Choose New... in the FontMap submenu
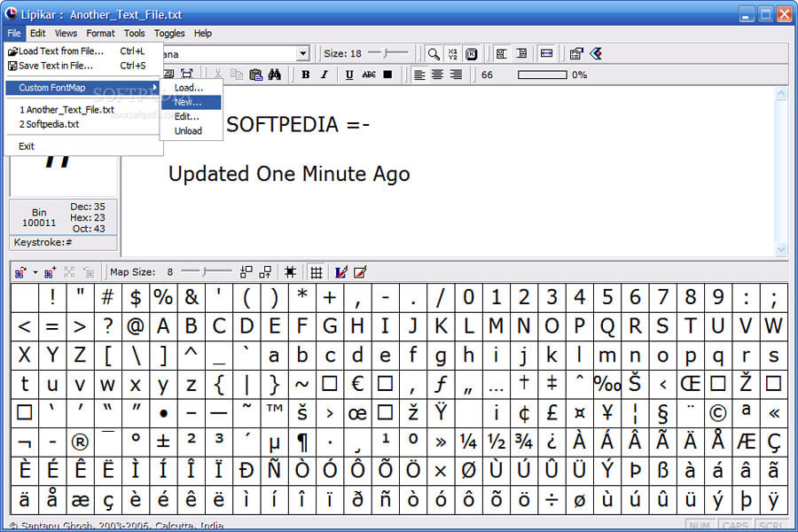 pyautogui.click(x=191, y=102)
